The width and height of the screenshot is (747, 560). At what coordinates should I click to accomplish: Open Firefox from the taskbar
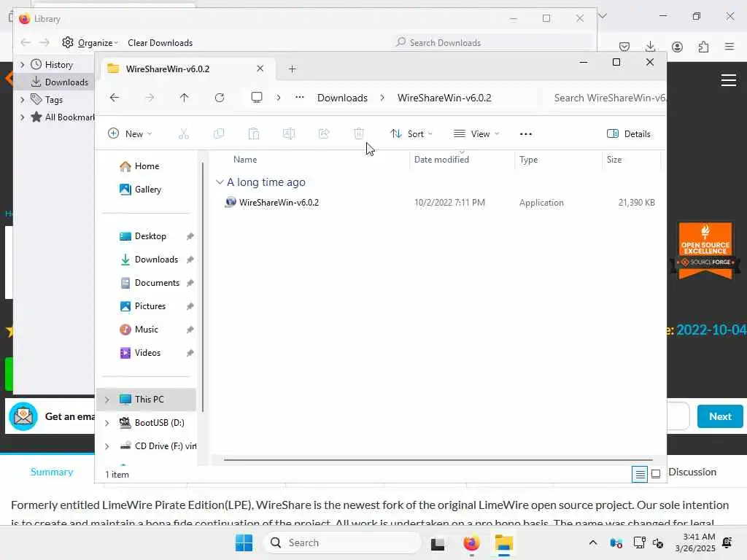click(x=471, y=542)
